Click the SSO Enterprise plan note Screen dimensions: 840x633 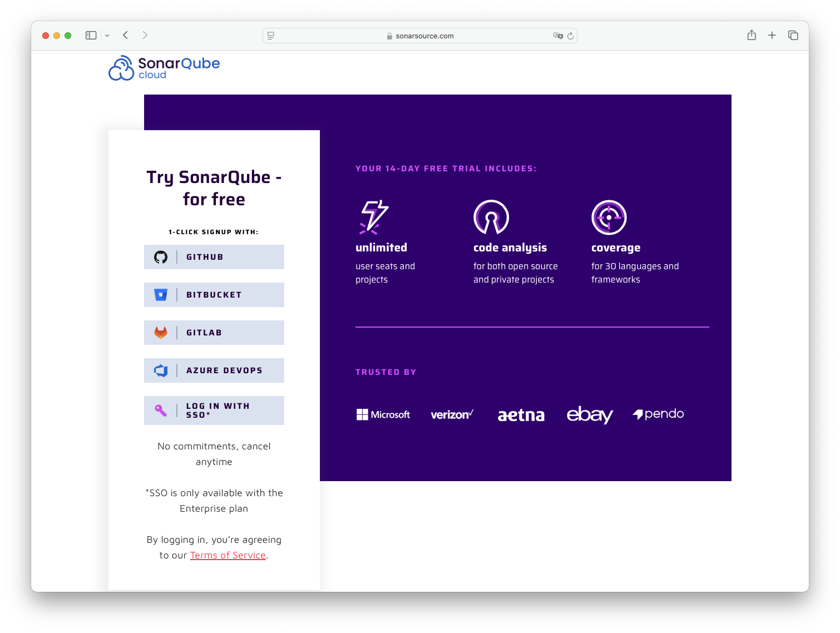(214, 501)
